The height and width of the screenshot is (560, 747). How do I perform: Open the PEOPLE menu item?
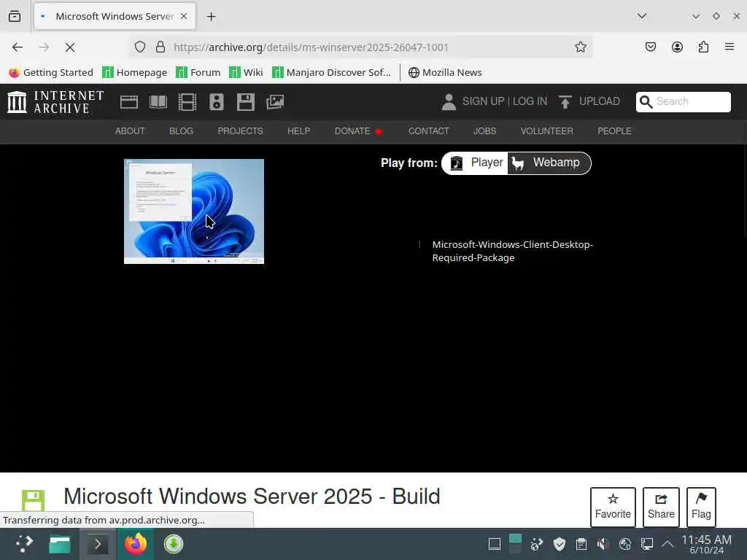(x=614, y=131)
